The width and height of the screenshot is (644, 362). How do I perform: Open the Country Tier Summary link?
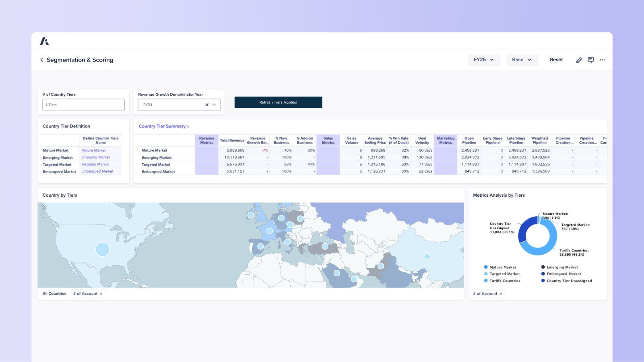pyautogui.click(x=163, y=126)
